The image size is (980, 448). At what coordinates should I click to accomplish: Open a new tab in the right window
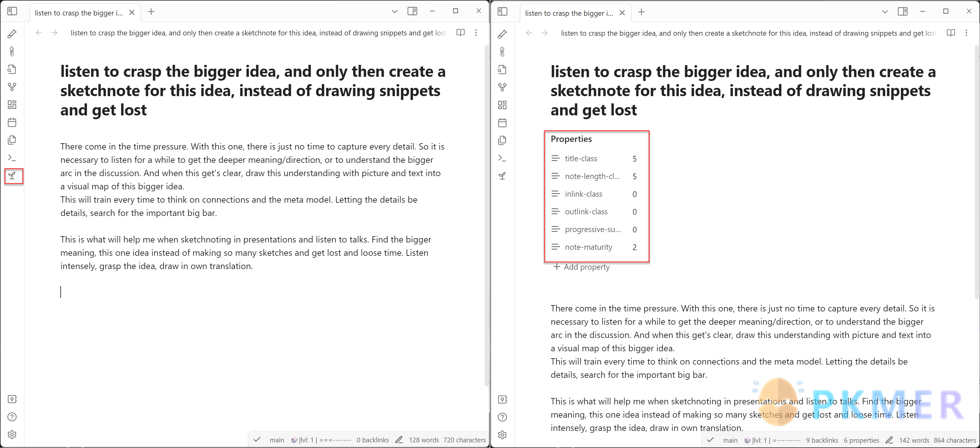point(641,12)
